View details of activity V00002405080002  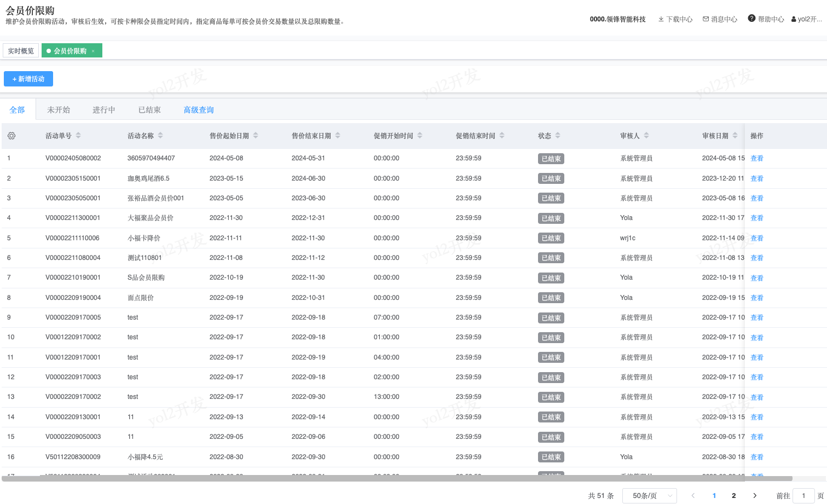click(757, 158)
